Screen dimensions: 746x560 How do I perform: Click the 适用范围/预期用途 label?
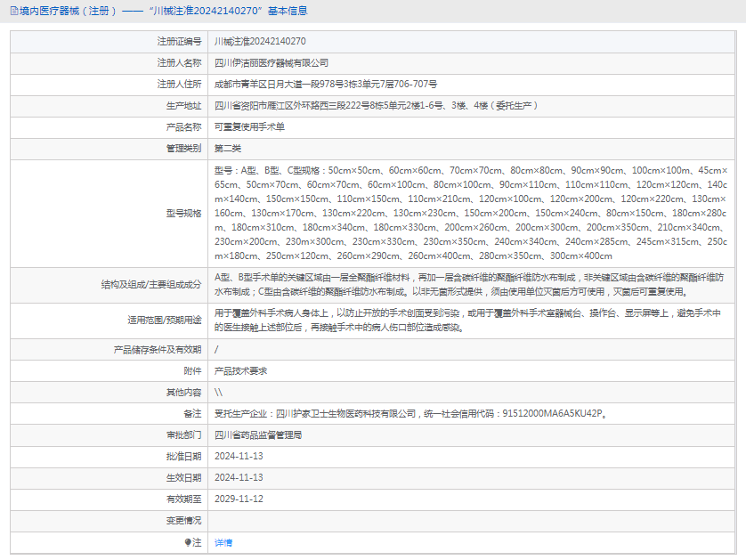(165, 321)
